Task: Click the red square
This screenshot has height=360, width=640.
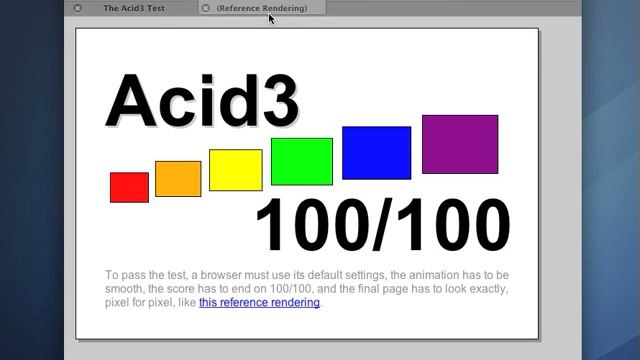Action: 129,187
